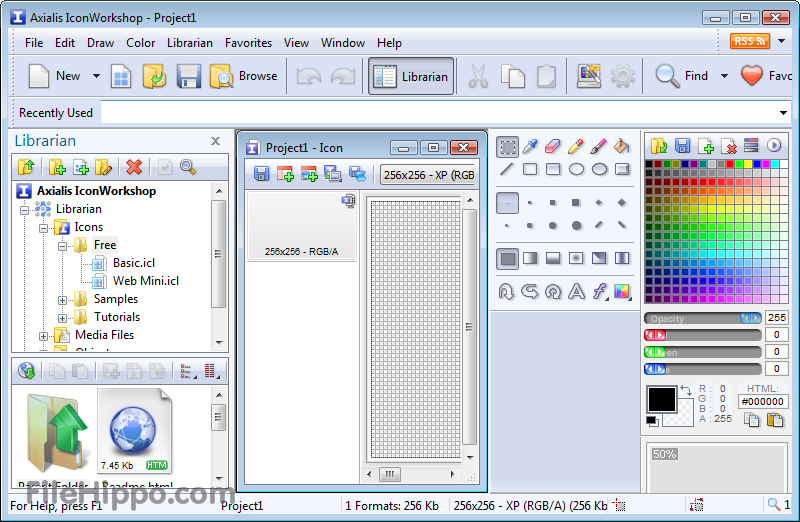Choose the empty ellipse tool
Screen dimensions: 800x522
click(576, 169)
